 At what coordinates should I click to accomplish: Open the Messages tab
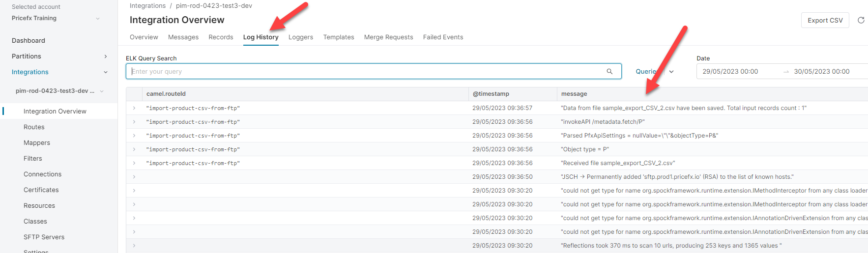tap(183, 37)
